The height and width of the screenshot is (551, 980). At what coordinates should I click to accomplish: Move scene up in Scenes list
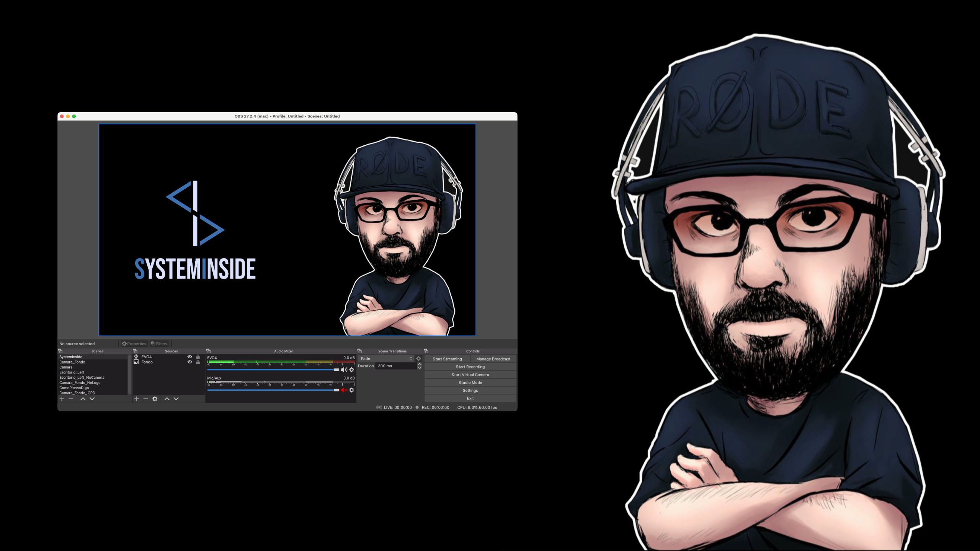(x=83, y=399)
